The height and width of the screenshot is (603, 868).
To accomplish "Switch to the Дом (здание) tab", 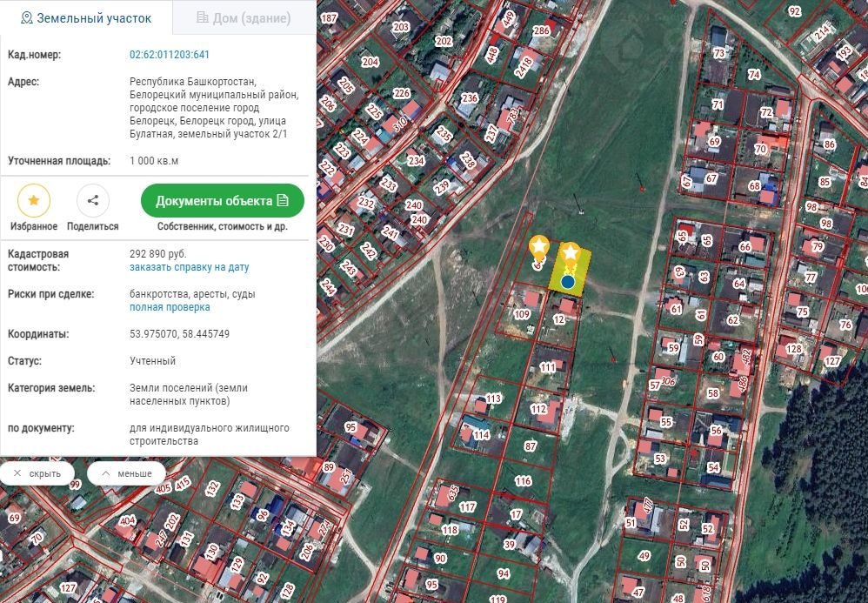I will coord(243,17).
